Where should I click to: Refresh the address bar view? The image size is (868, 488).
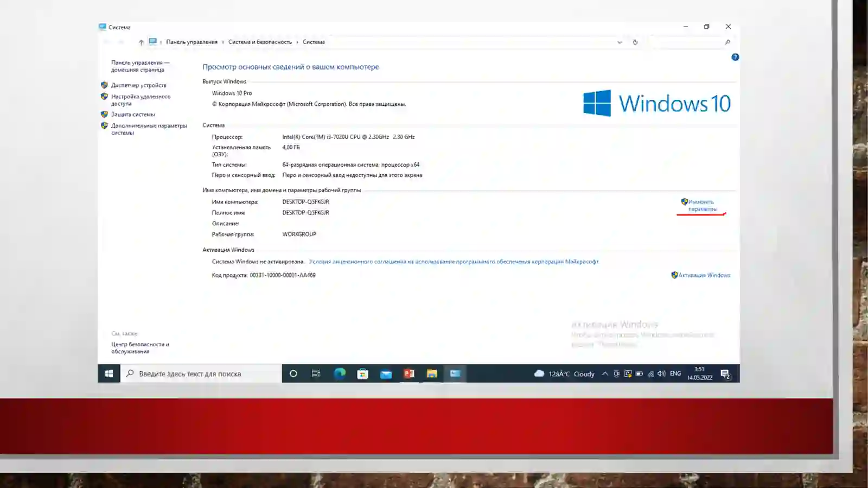point(635,42)
